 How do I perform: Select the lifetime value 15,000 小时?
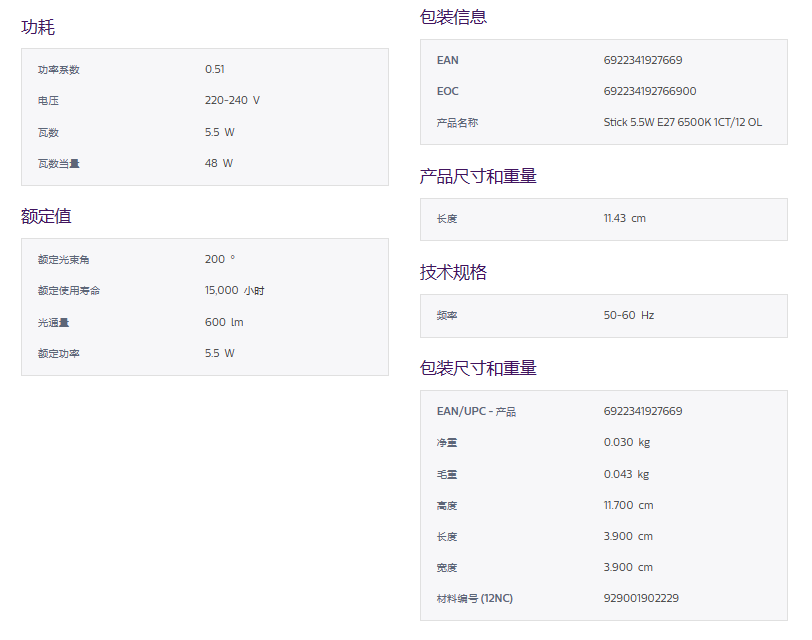234,290
